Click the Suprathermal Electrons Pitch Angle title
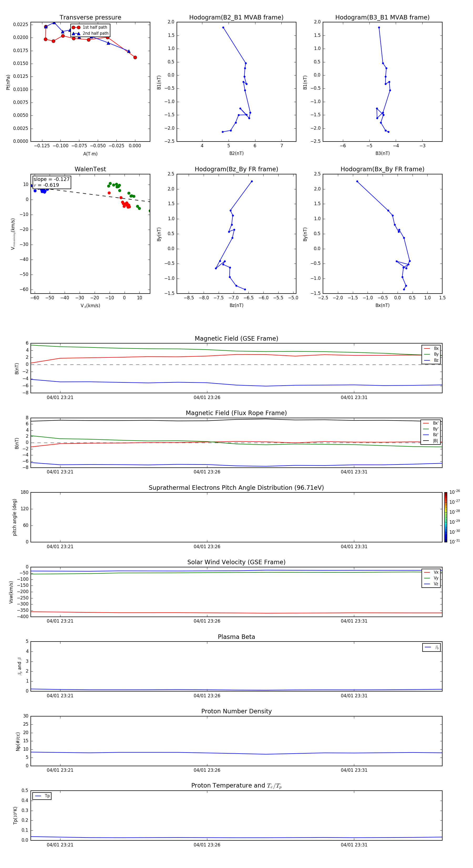 pyautogui.click(x=236, y=488)
